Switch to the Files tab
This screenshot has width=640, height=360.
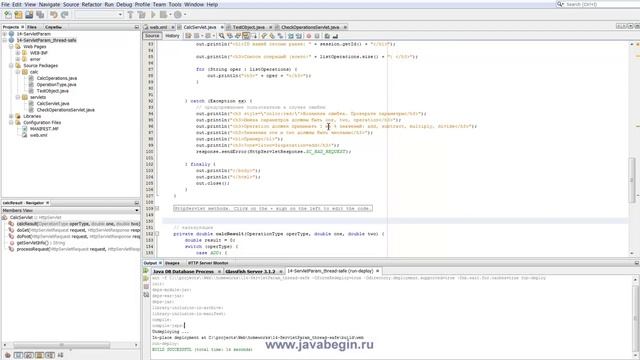coord(32,27)
